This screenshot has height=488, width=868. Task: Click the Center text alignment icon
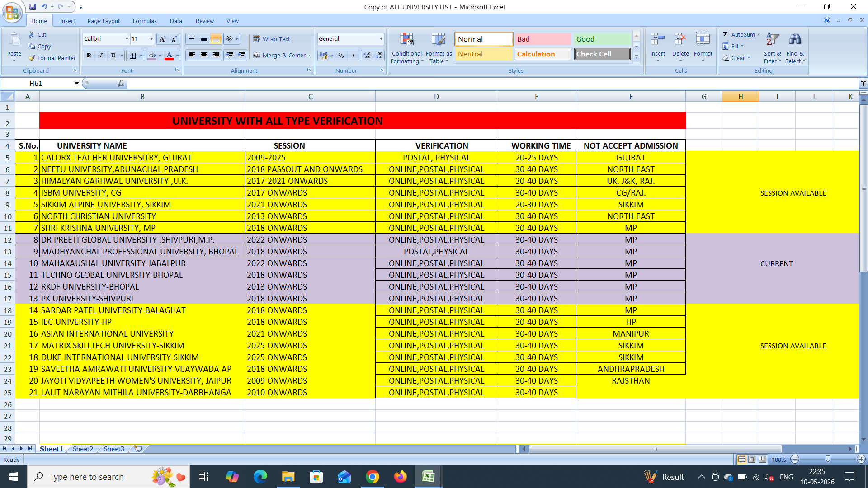click(x=204, y=55)
